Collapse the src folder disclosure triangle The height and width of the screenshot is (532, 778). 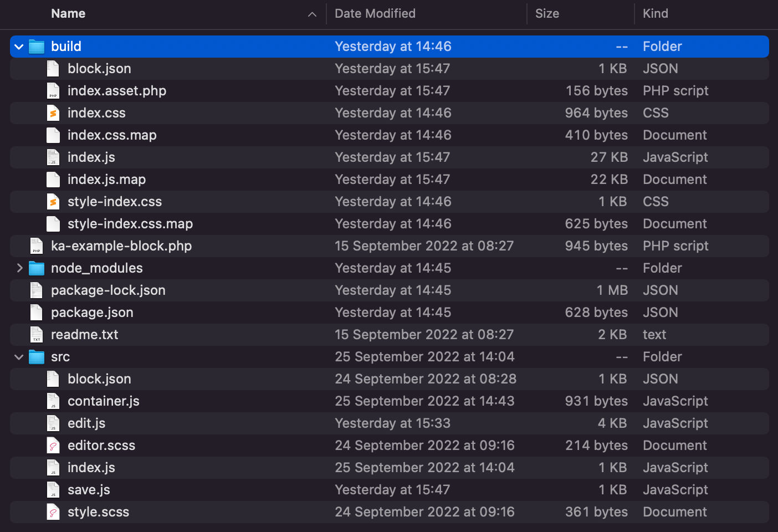[18, 356]
